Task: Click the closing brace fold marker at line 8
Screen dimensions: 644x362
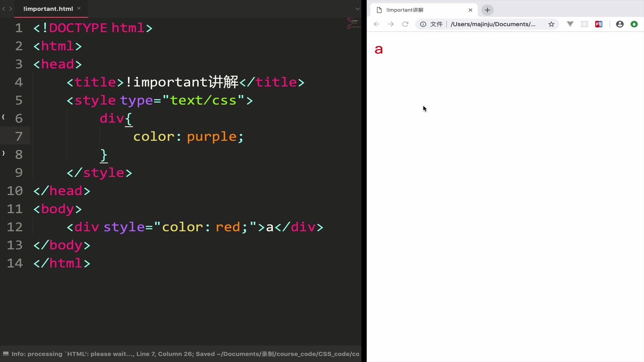Action: (3, 153)
